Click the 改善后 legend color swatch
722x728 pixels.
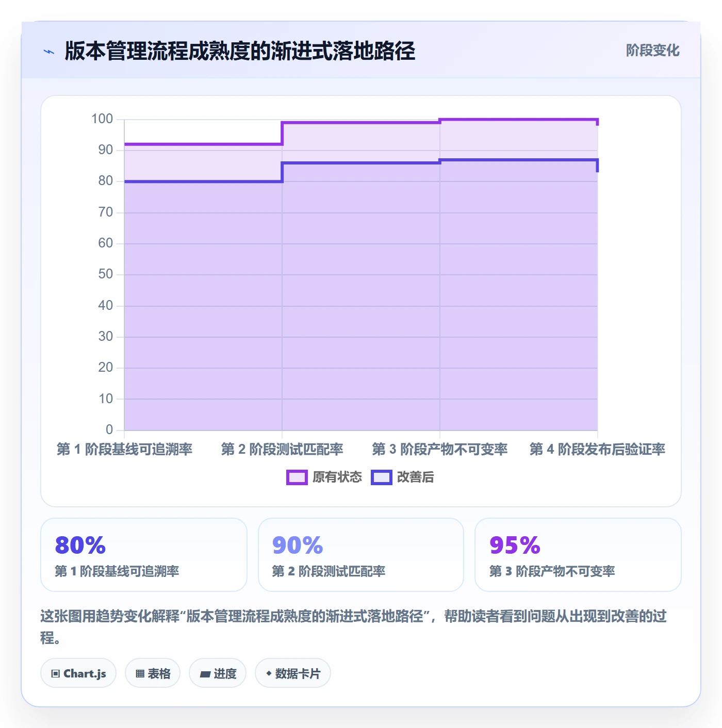[382, 477]
